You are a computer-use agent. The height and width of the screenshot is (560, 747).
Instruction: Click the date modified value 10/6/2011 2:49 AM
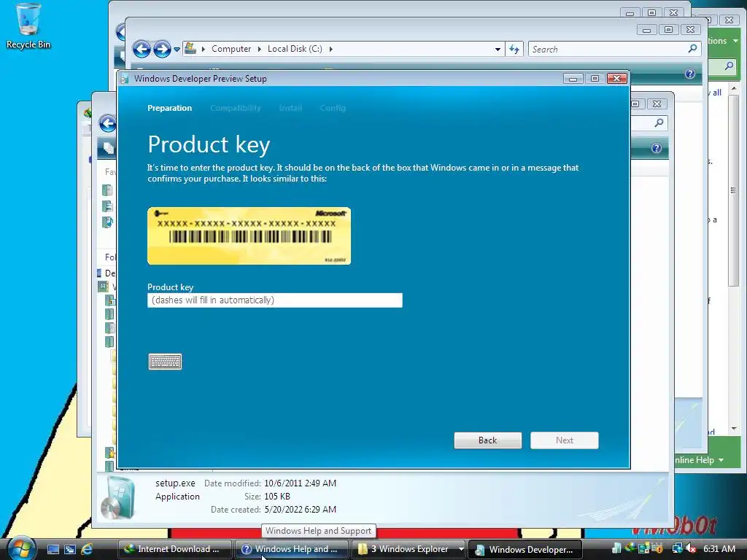pos(300,483)
